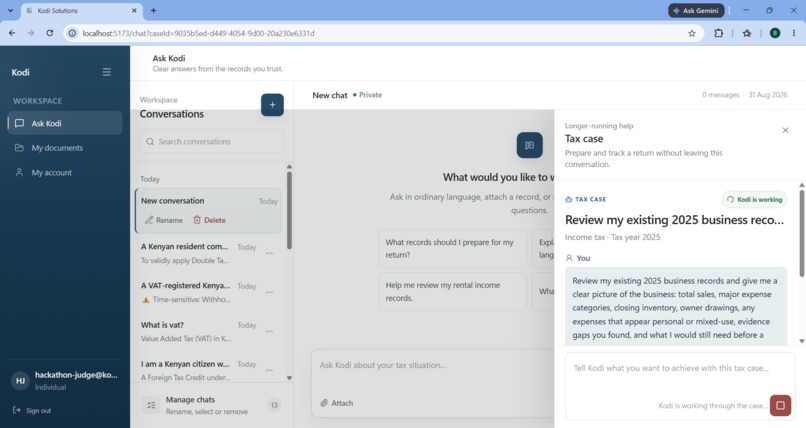Click the HJ user avatar

tap(20, 381)
